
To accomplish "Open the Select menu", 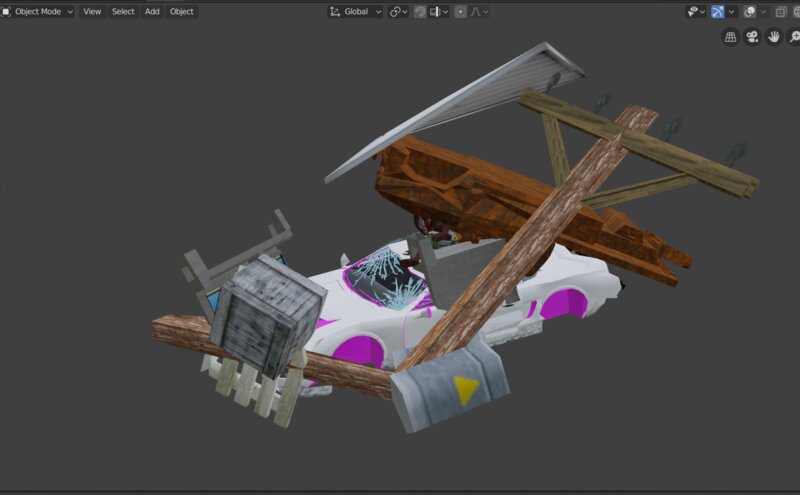I will click(x=123, y=11).
